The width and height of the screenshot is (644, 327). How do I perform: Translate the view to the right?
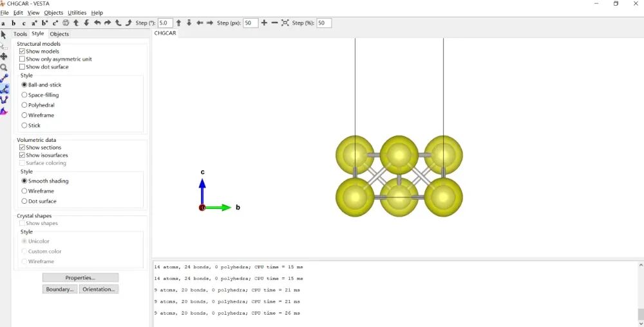[x=210, y=23]
